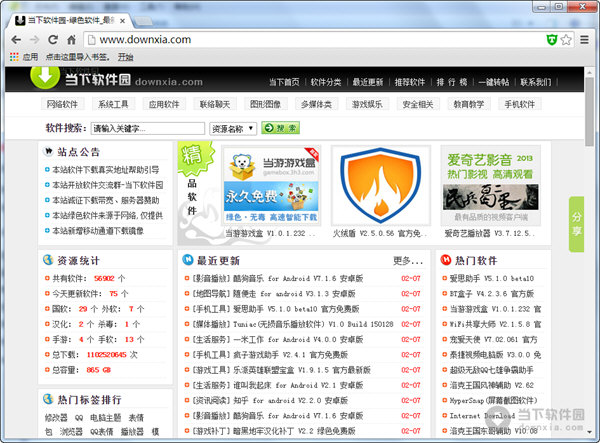Click the 请输入关键字 search input field
This screenshot has width=600, height=443.
coord(148,129)
